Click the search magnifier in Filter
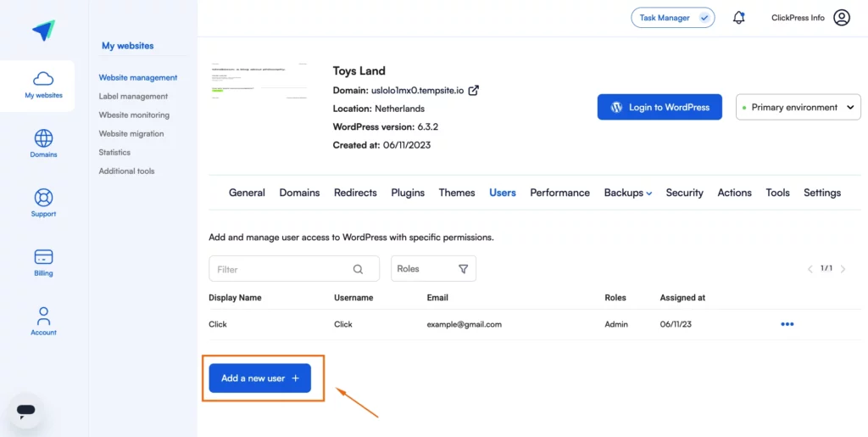 (x=359, y=269)
